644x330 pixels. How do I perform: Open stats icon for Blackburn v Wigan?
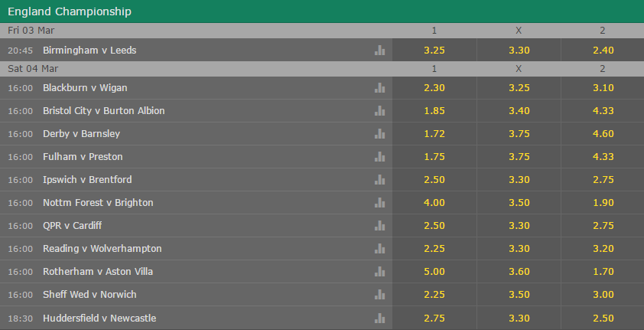(x=379, y=87)
